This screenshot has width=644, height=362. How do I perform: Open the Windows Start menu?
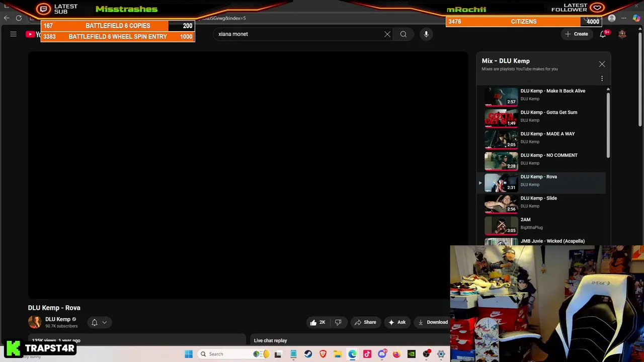189,354
